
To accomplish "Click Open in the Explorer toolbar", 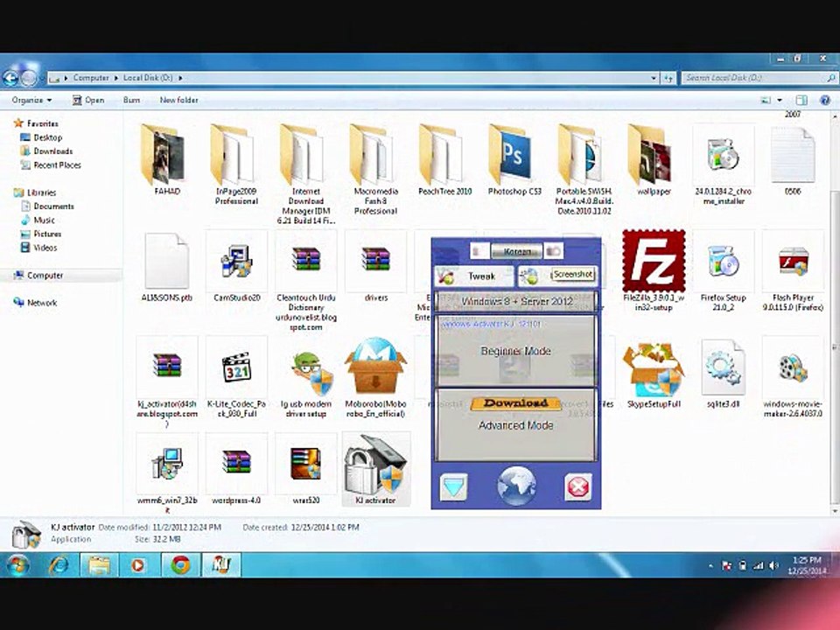I will pyautogui.click(x=88, y=100).
